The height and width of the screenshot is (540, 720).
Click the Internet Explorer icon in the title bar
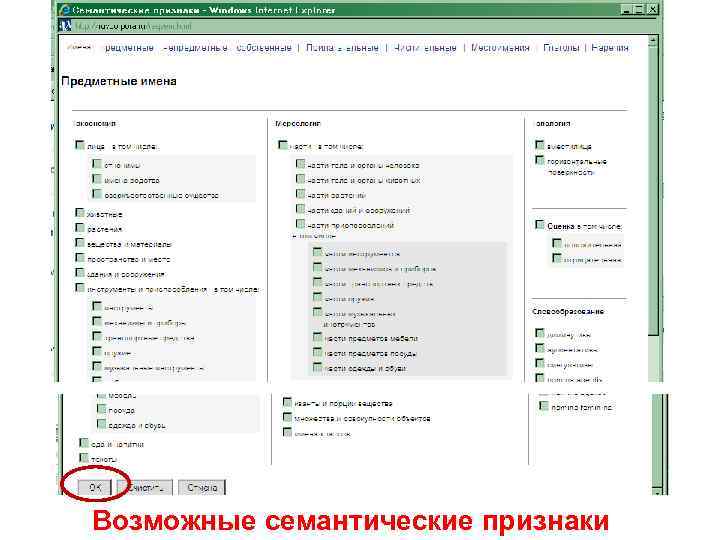64,10
